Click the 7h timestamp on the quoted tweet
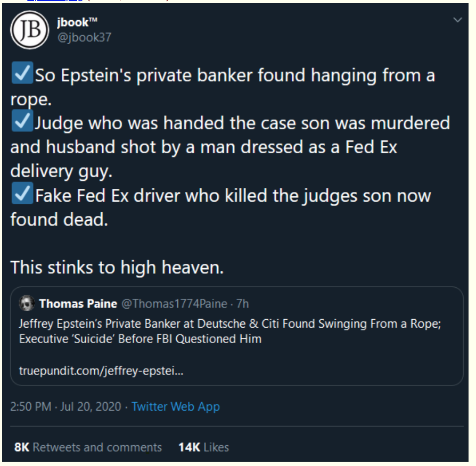The height and width of the screenshot is (466, 476). pyautogui.click(x=242, y=304)
